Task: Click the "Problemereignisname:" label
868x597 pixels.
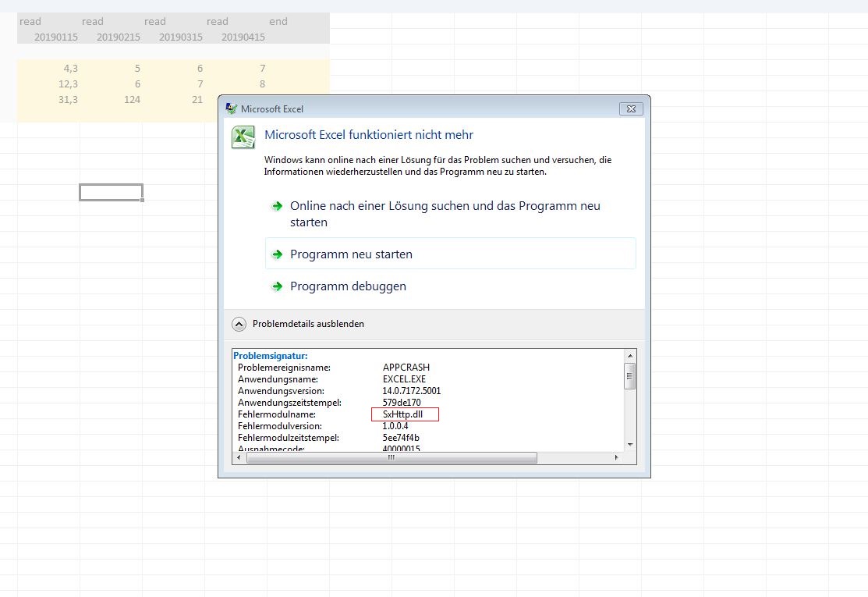Action: coord(284,367)
